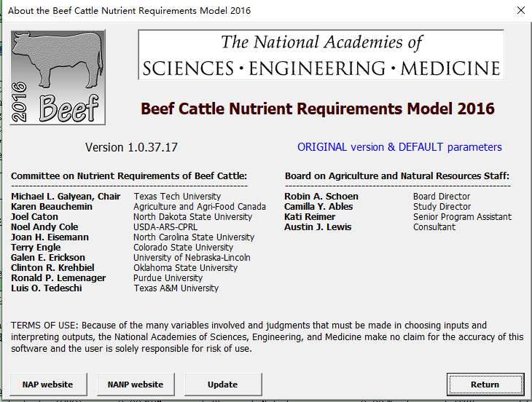Open the NANP website button
532x402 pixels.
coord(136,385)
